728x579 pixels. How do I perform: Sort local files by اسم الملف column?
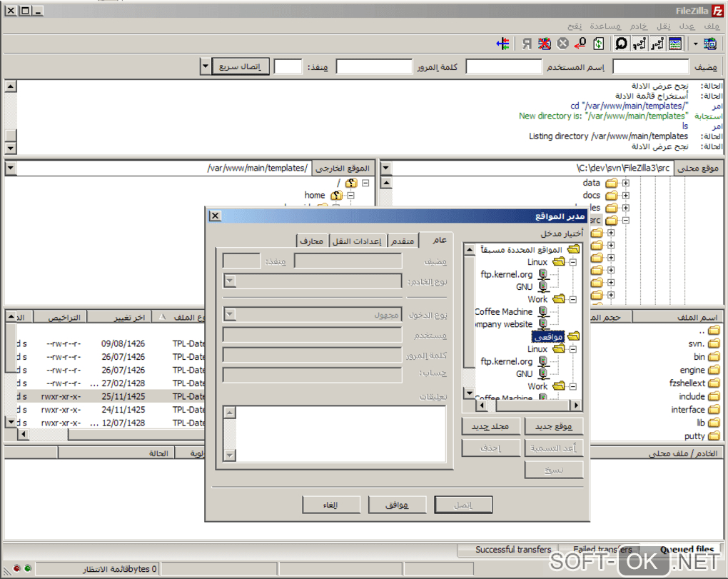(677, 317)
